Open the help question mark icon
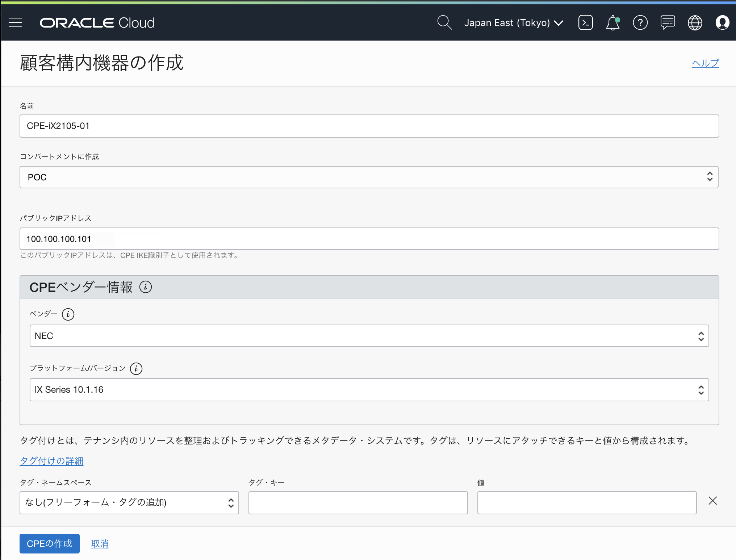This screenshot has height=560, width=736. 640,22
